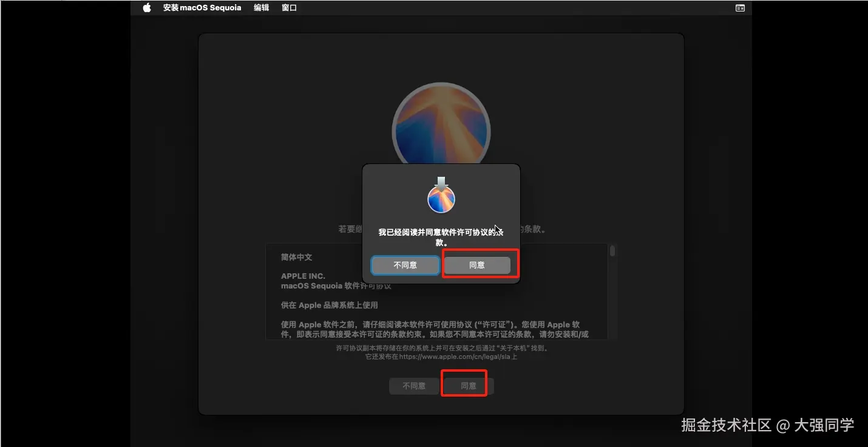
Task: Click the input source icon in menu bar
Action: click(740, 8)
